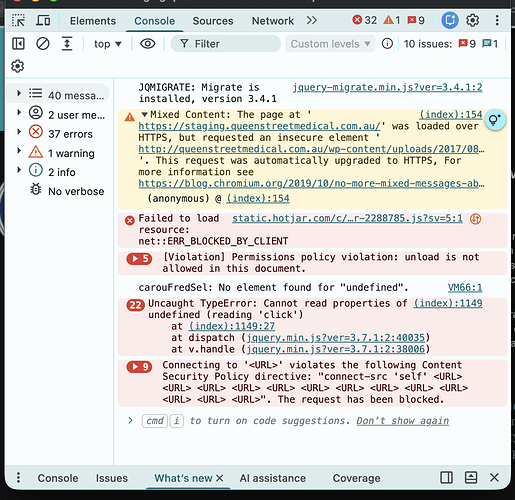Image resolution: width=515 pixels, height=500 pixels.
Task: Expand the 2 user messages group
Action: click(19, 113)
